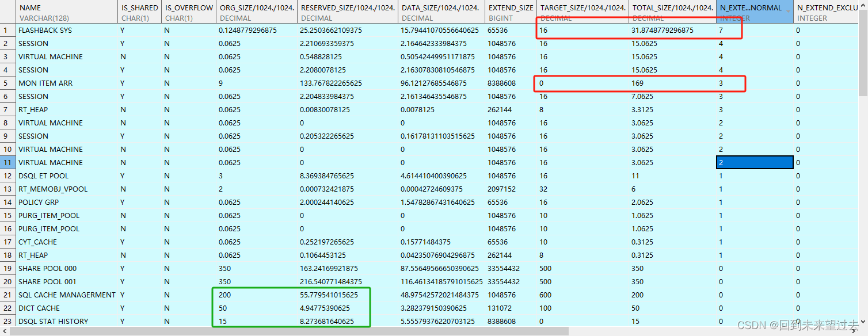Click the SQL CACHE MANAGERMENT cell
The image size is (868, 336).
click(67, 295)
